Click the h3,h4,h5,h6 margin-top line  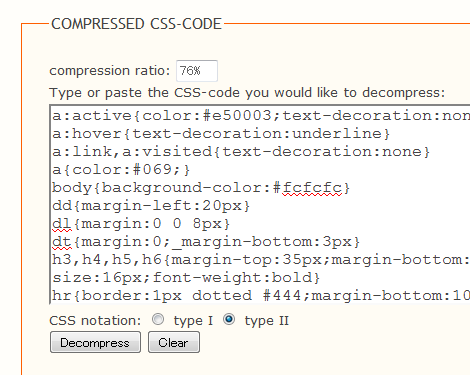tap(261, 260)
